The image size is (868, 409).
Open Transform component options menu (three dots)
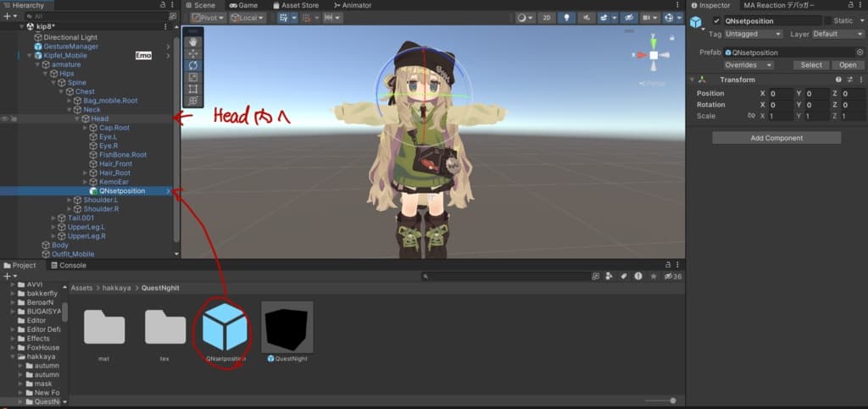pos(860,80)
